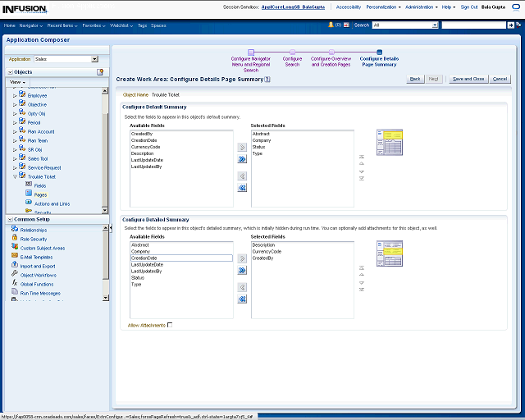Click Remove All arrow in Detailed Summary

pyautogui.click(x=242, y=299)
